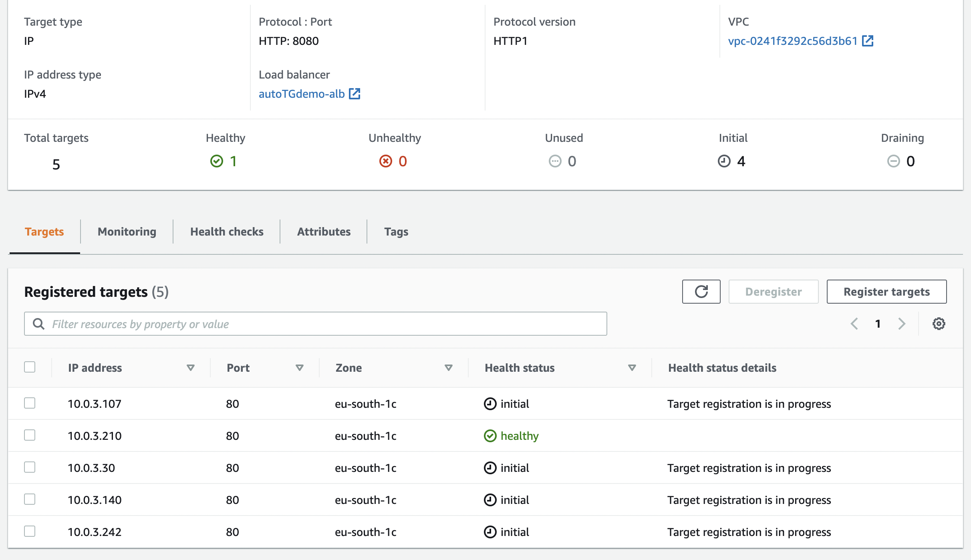Viewport: 971px width, 560px height.
Task: Click the Register targets button
Action: pos(886,292)
